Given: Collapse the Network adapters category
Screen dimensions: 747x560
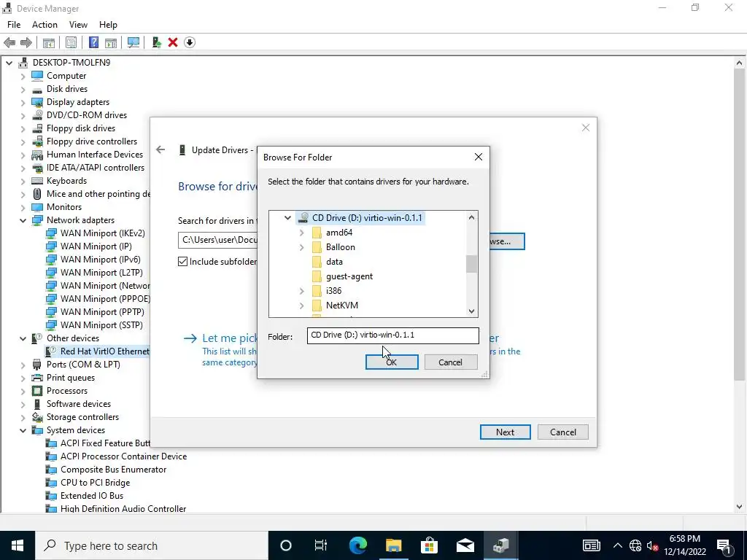Looking at the screenshot, I should 23,220.
